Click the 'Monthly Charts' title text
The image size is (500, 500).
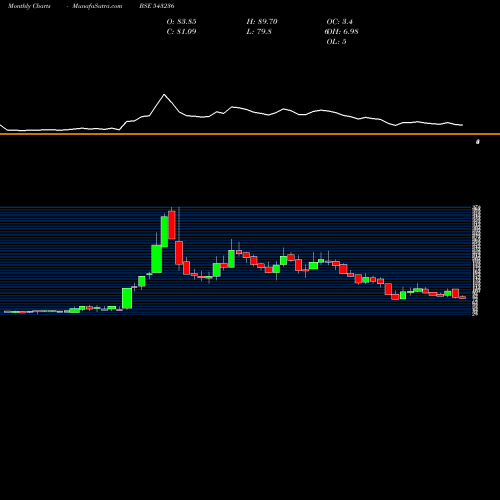tap(29, 6)
